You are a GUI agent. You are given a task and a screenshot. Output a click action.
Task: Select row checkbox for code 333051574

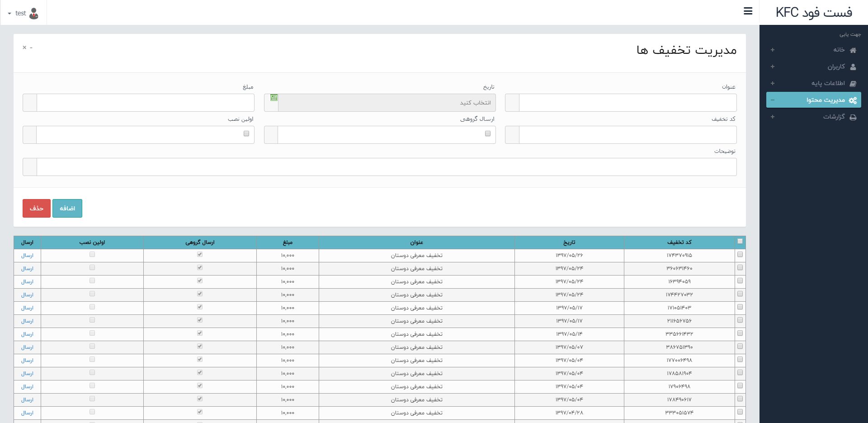click(740, 412)
